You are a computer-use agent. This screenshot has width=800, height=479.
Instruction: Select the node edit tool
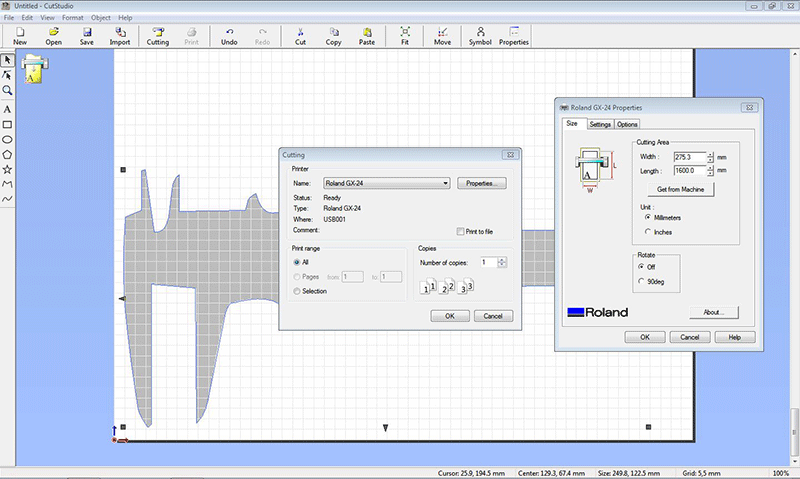click(7, 75)
